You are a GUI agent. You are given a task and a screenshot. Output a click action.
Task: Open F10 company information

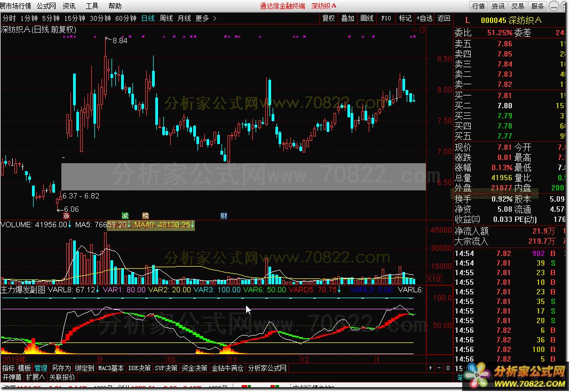coord(386,18)
